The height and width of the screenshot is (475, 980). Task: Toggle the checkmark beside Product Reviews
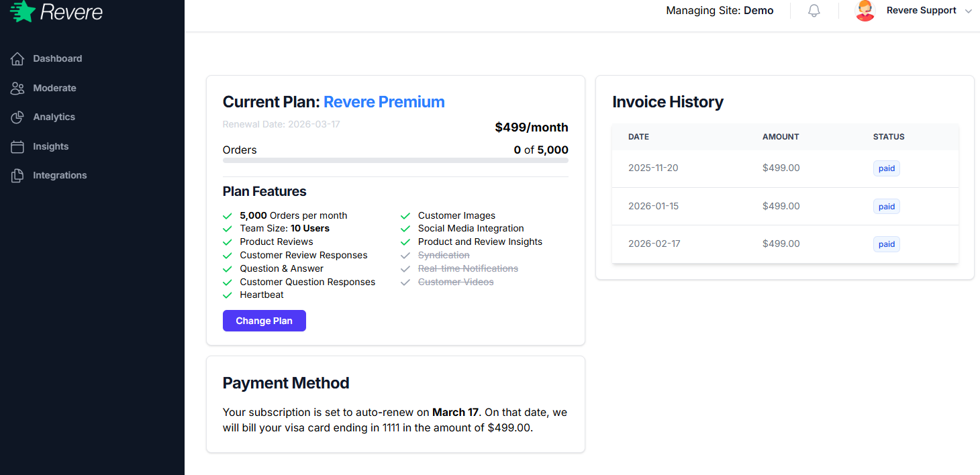pos(226,242)
